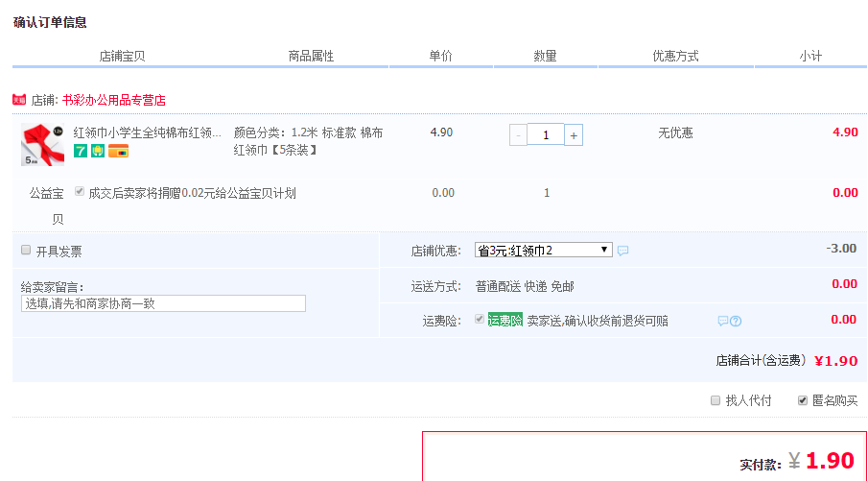Click the 实付款 amount 1.90
Image resolution: width=868 pixels, height=481 pixels.
click(830, 461)
